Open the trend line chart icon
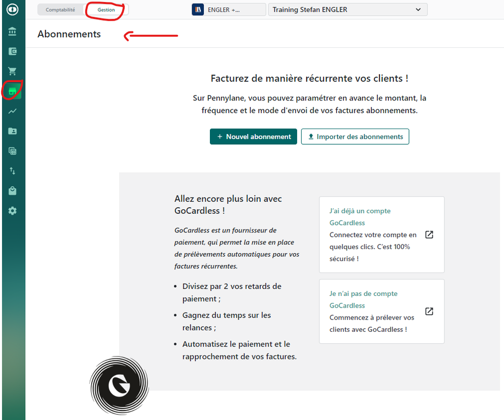The width and height of the screenshot is (504, 420). 12,111
